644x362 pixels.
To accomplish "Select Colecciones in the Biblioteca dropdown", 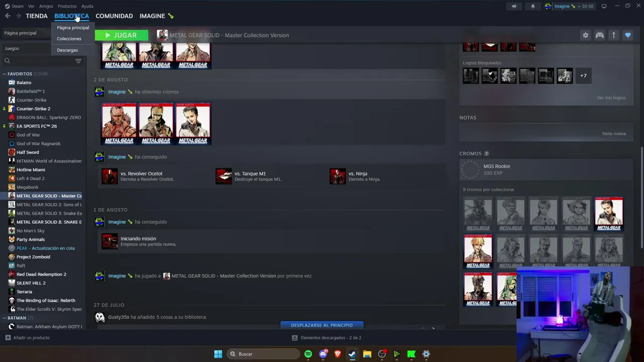I will pyautogui.click(x=69, y=39).
